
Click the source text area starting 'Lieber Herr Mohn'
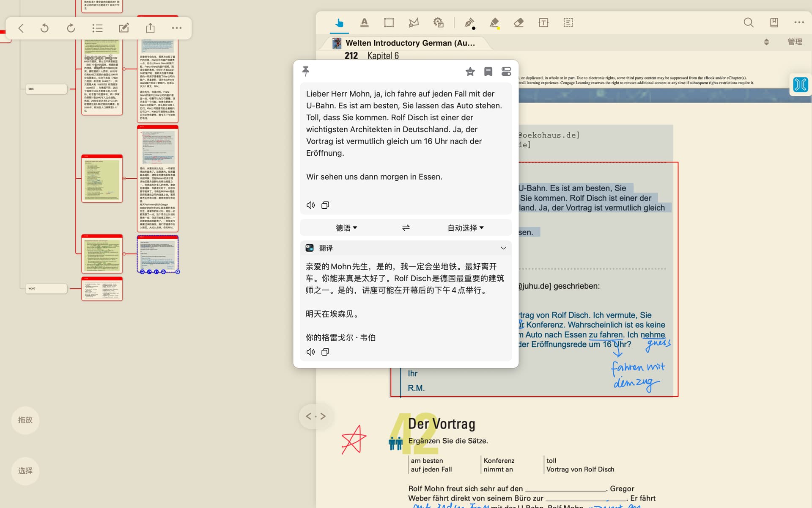[405, 135]
